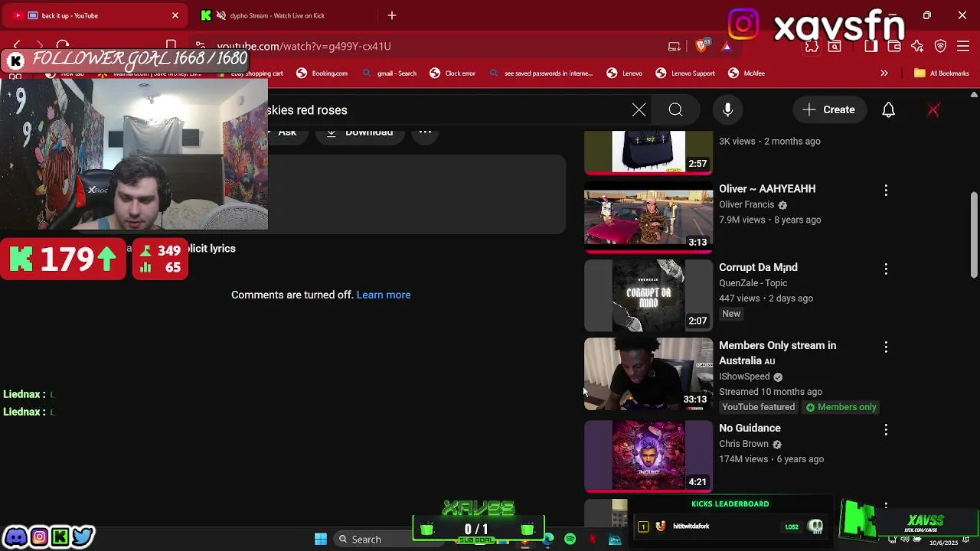The height and width of the screenshot is (551, 980).
Task: Open the IShowSpeed channel link
Action: tap(744, 377)
